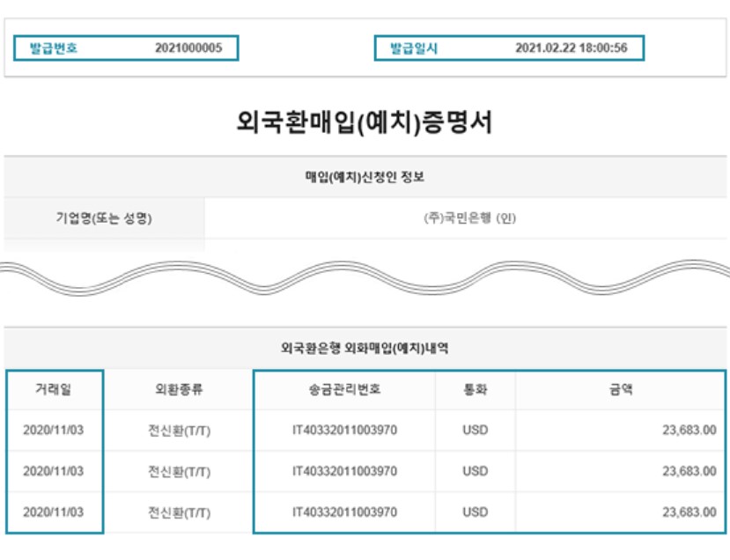Select first row remittance number IT40332011003970
Image resolution: width=730 pixels, height=560 pixels.
tap(344, 430)
